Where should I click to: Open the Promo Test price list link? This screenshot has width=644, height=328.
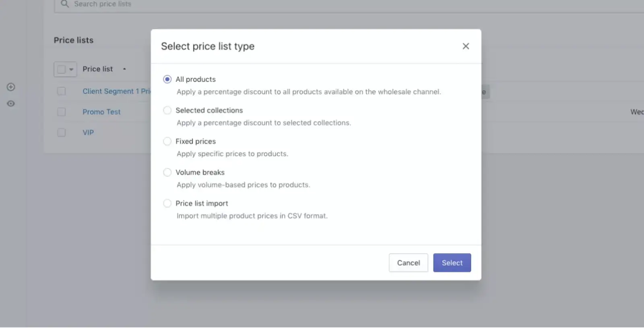(101, 112)
